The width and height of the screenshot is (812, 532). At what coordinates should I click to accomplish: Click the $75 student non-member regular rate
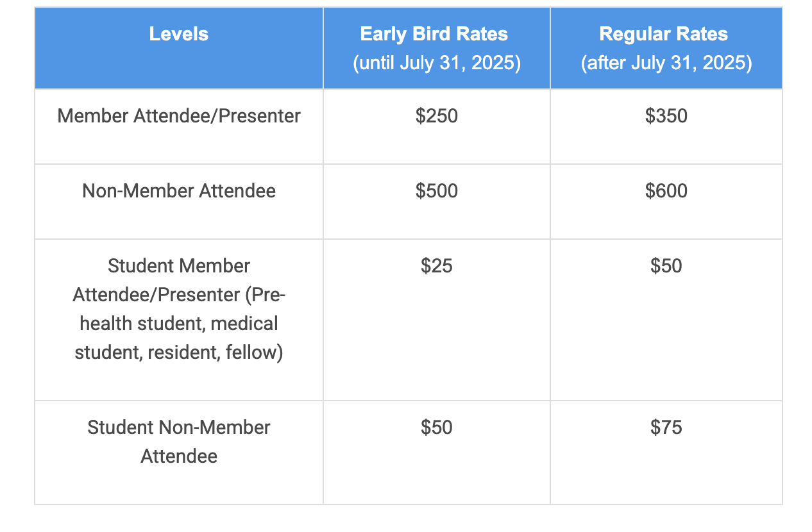(666, 428)
